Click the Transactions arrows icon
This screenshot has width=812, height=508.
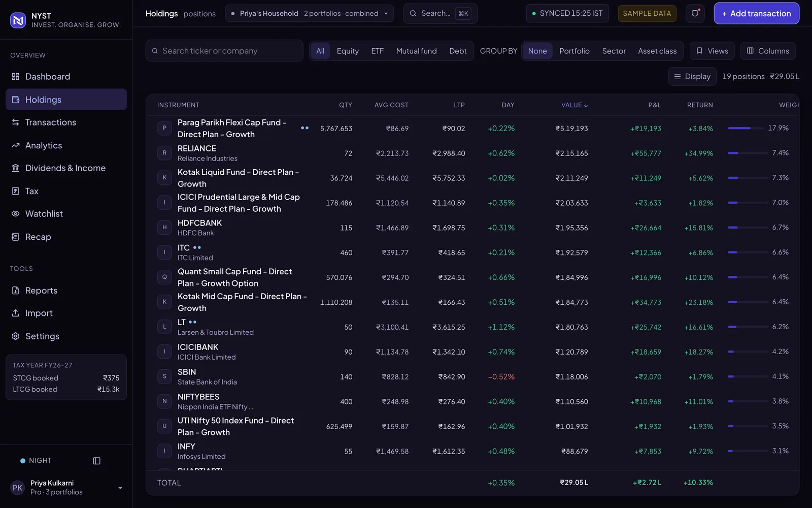16,122
